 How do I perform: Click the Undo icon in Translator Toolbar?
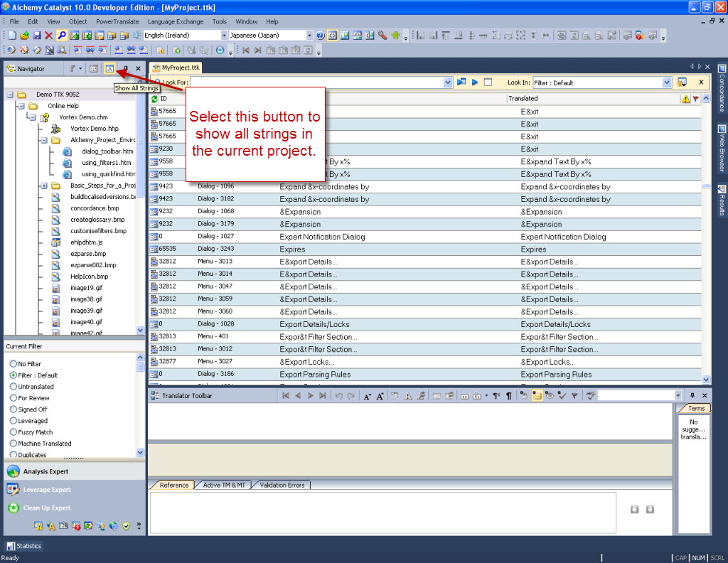(x=339, y=396)
